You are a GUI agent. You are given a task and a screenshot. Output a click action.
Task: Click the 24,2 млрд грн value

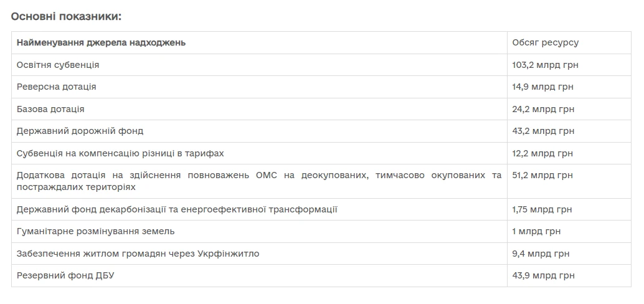click(543, 109)
